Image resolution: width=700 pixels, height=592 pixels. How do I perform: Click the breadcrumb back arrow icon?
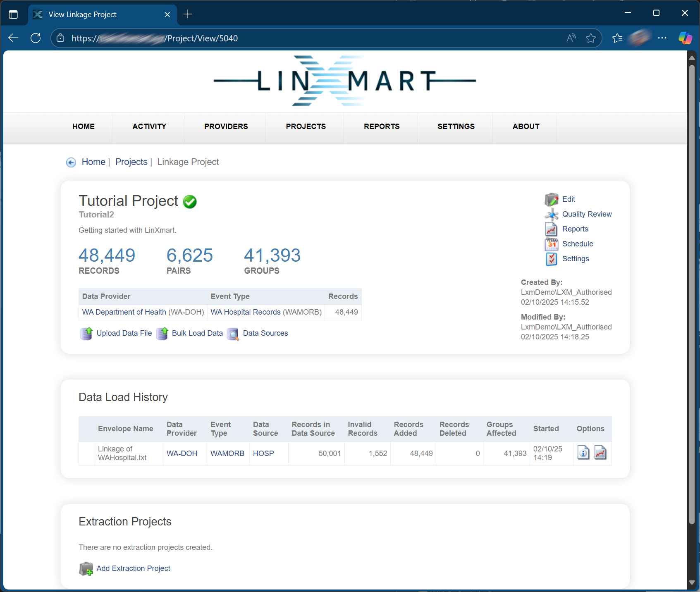pos(71,162)
